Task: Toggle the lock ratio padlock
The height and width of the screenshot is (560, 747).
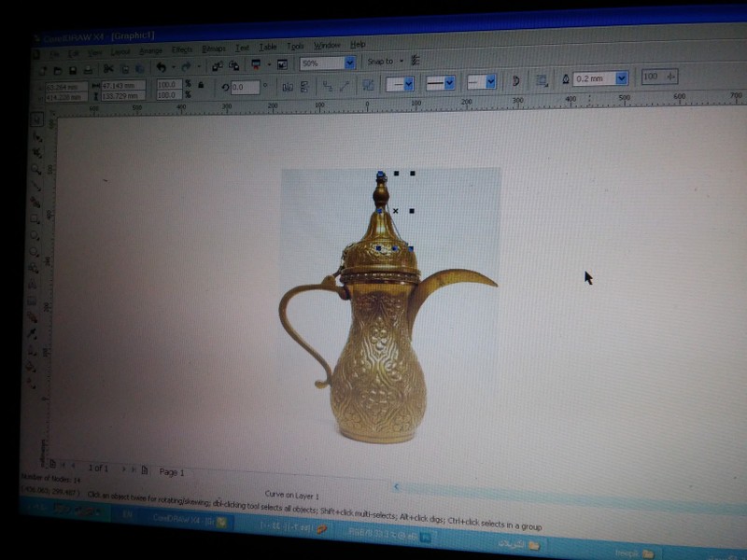Action: coord(201,86)
